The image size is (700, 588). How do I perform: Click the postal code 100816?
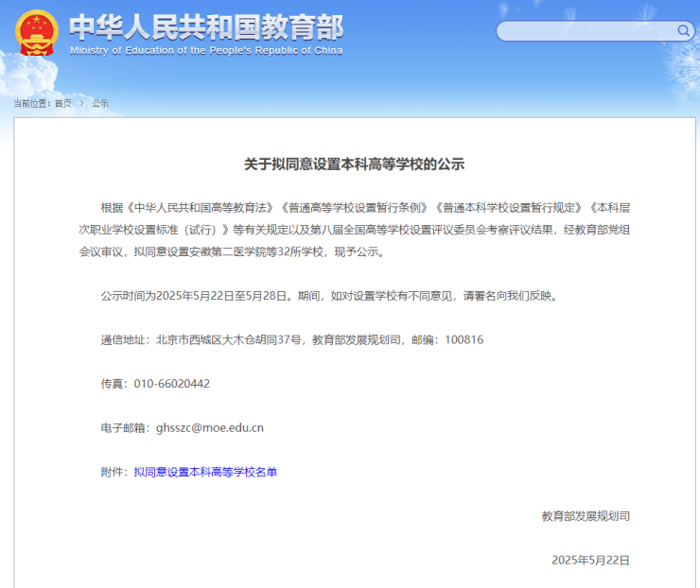(464, 340)
